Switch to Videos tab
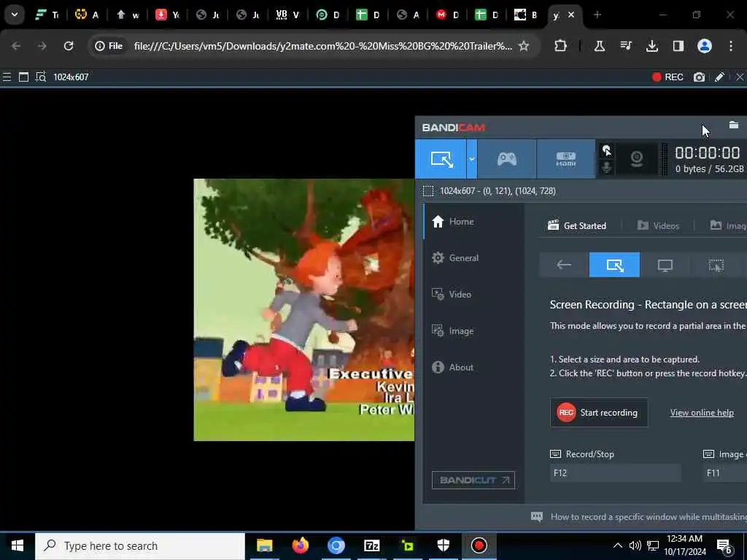The height and width of the screenshot is (560, 747). [x=659, y=226]
